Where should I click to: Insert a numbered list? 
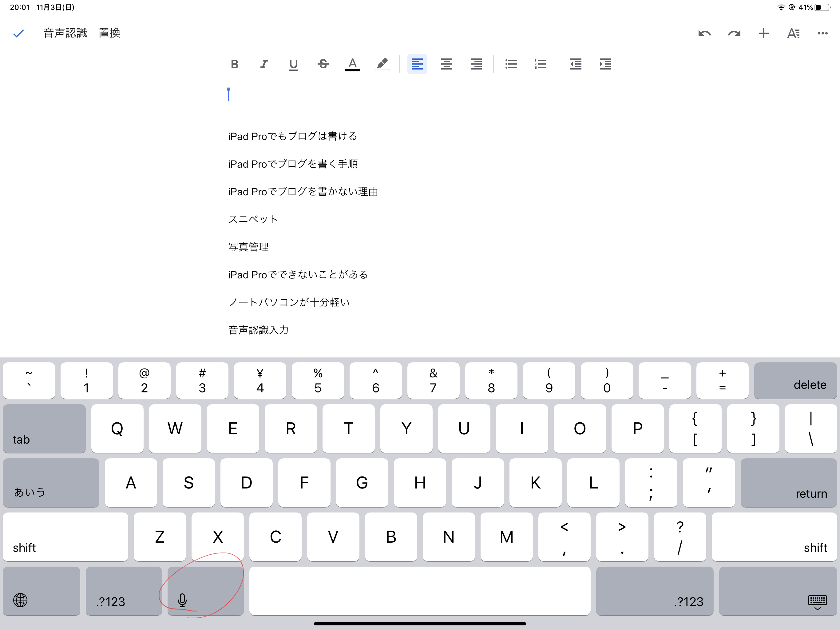541,64
